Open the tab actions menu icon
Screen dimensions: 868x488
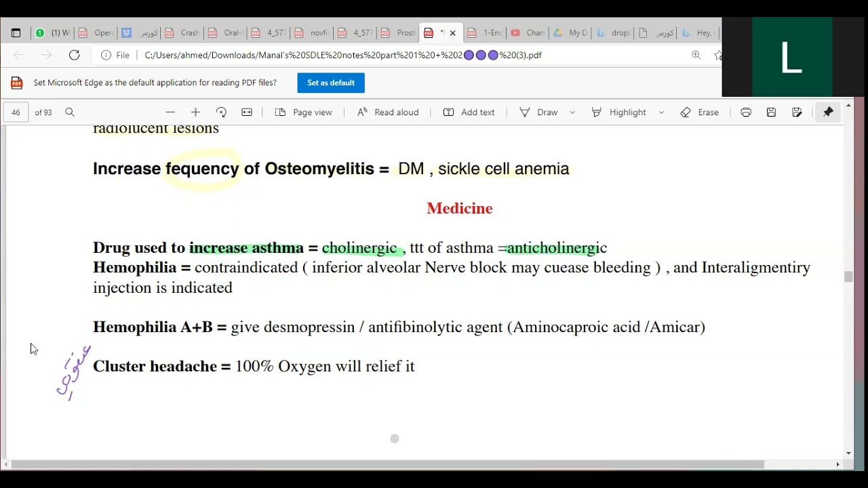click(16, 33)
